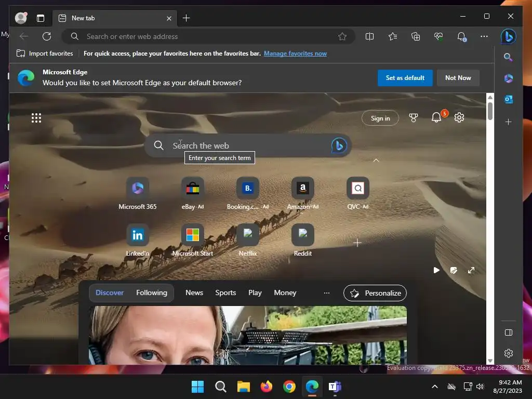Screen dimensions: 532x399
Task: Open the Rewards trophy icon
Action: [x=413, y=118]
